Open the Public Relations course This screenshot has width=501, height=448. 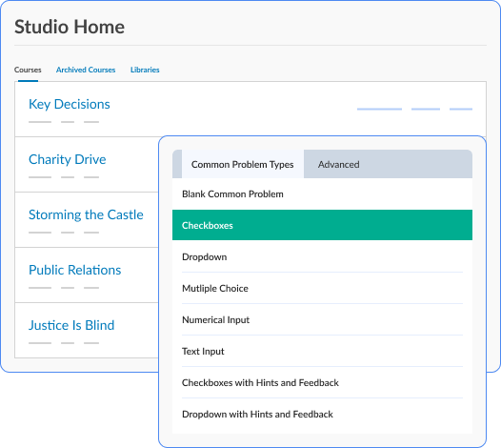[x=74, y=270]
